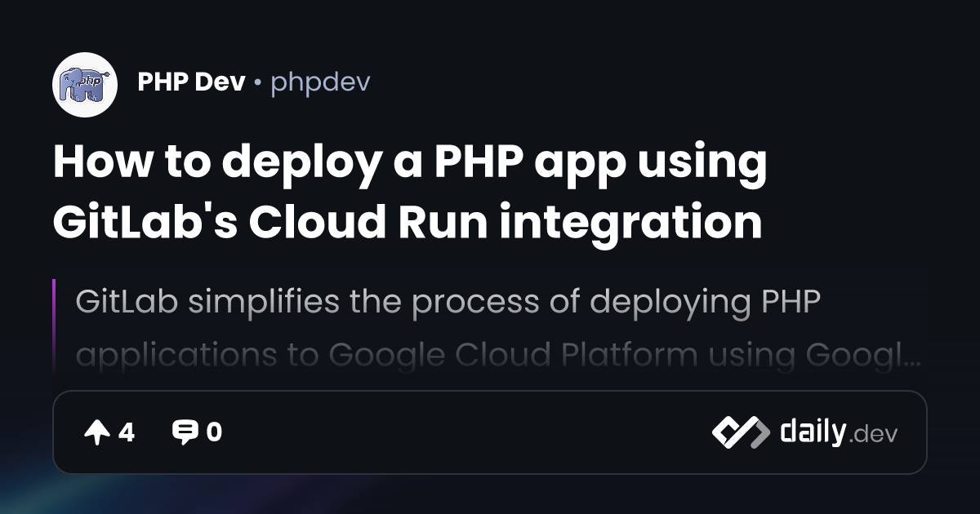
Task: Visit the phpdev handle
Action: 320,82
